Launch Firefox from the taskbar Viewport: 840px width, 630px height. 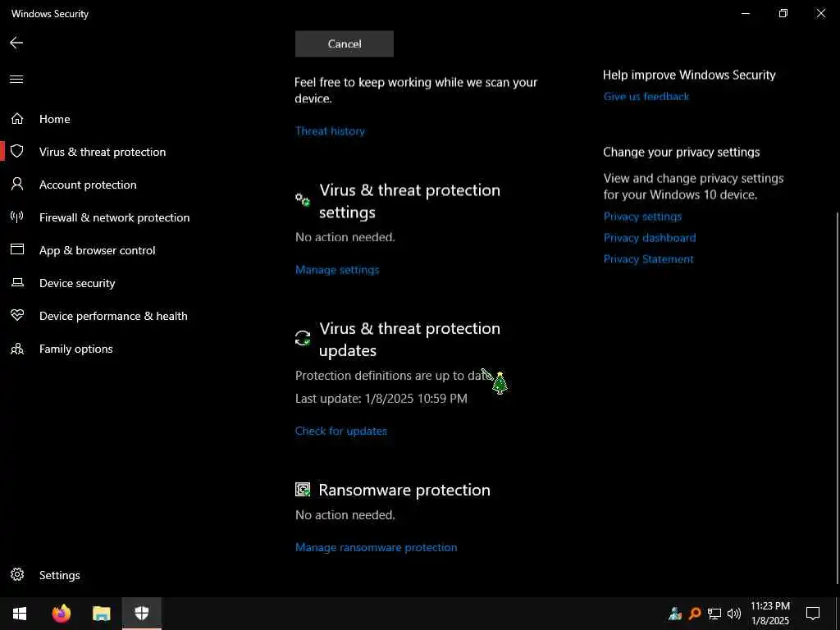pos(61,614)
